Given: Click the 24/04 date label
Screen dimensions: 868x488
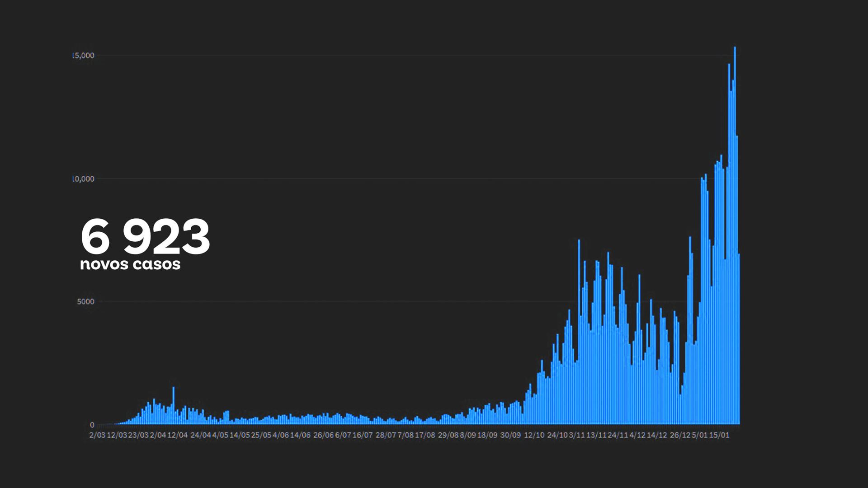Looking at the screenshot, I should 200,435.
